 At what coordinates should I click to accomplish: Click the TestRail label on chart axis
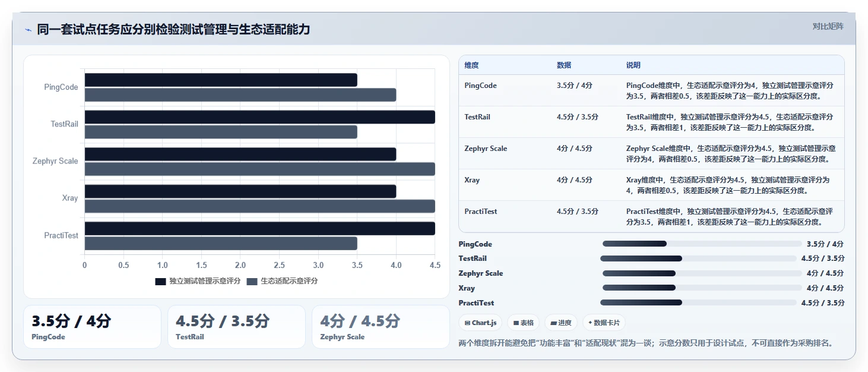tap(64, 124)
